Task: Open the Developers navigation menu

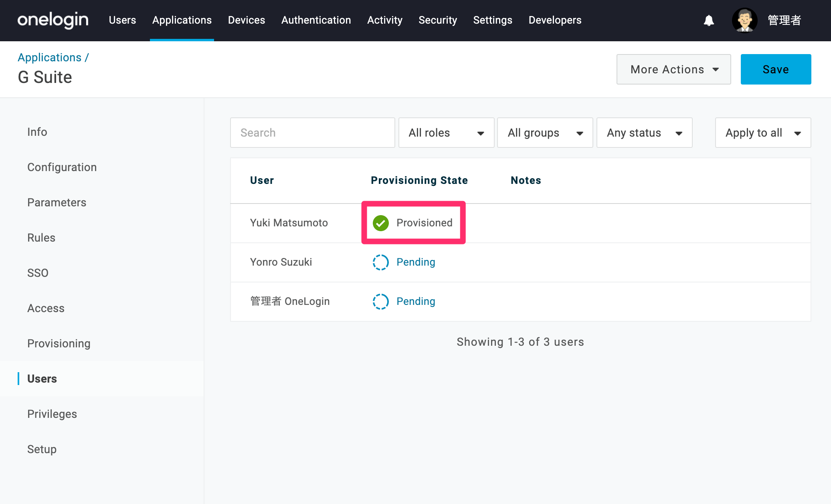Action: pyautogui.click(x=555, y=20)
